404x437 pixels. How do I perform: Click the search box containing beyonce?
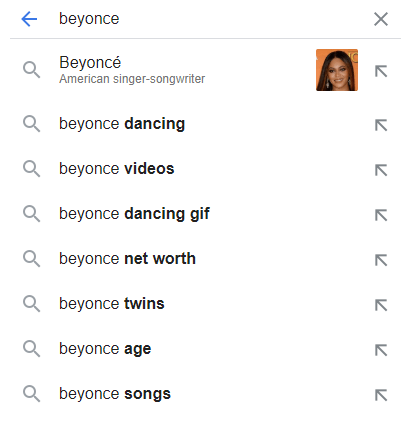pyautogui.click(x=210, y=19)
